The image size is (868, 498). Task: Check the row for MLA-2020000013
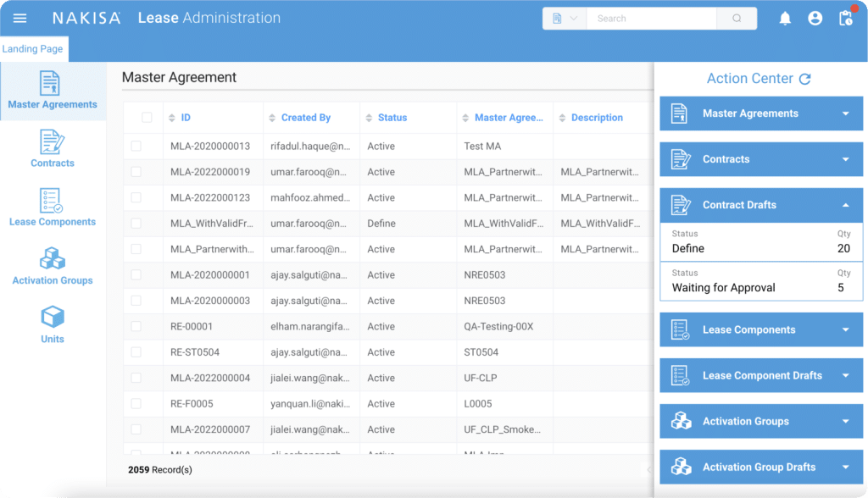(136, 147)
